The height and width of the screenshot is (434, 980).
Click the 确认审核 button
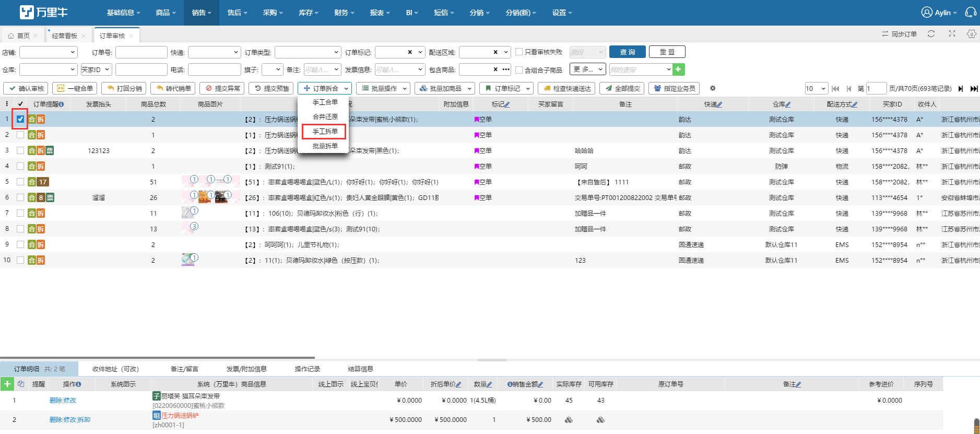click(26, 88)
